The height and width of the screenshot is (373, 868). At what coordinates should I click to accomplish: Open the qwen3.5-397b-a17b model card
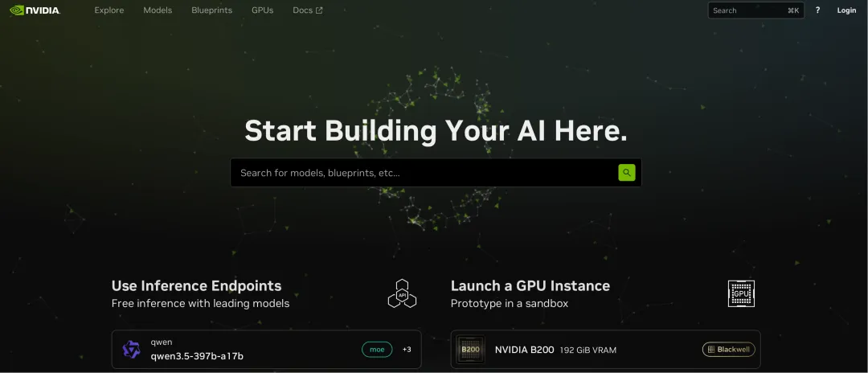click(x=266, y=349)
